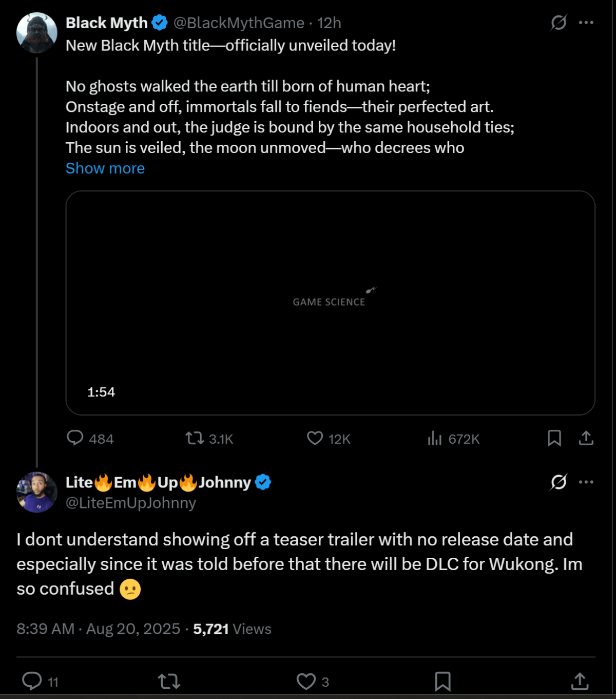
Task: Reply to the Black Myth post
Action: pyautogui.click(x=90, y=439)
